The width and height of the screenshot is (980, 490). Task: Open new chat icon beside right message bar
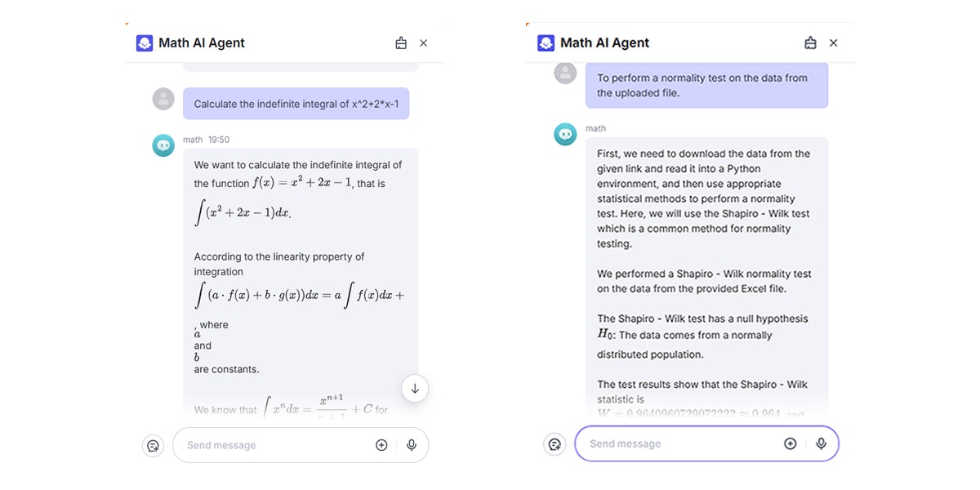[555, 443]
